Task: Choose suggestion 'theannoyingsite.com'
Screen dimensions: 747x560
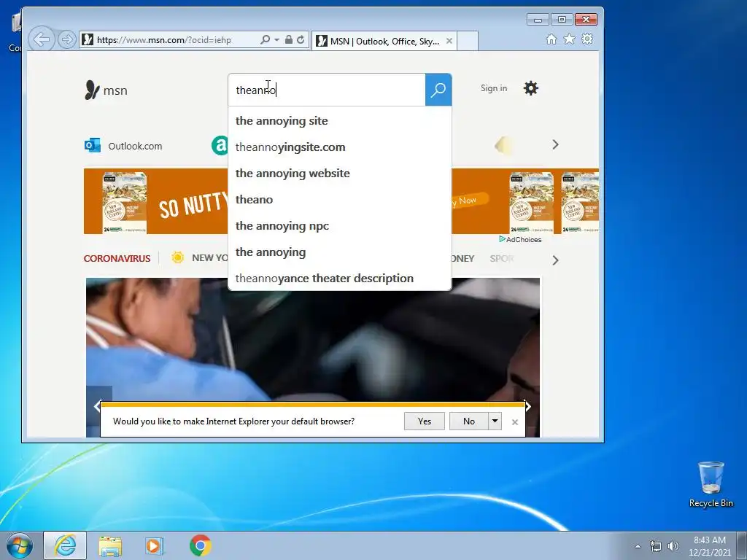Action: pyautogui.click(x=340, y=147)
